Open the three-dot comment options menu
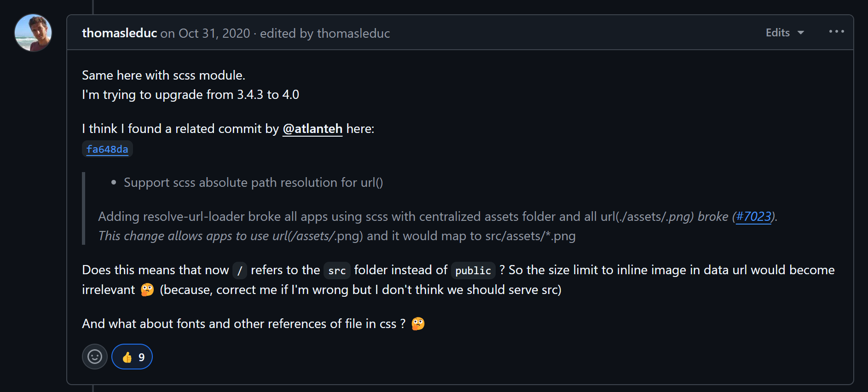The height and width of the screenshot is (392, 868). (836, 32)
